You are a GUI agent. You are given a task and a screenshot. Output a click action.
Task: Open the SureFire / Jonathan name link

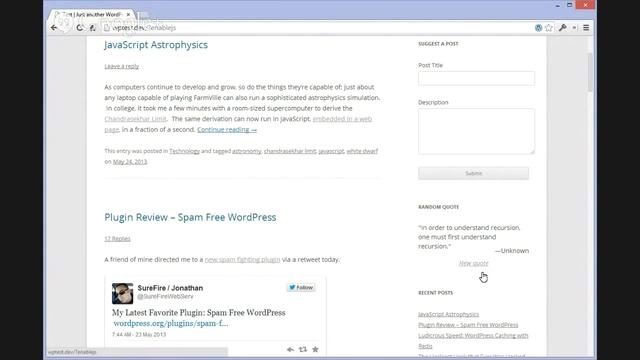pos(170,288)
